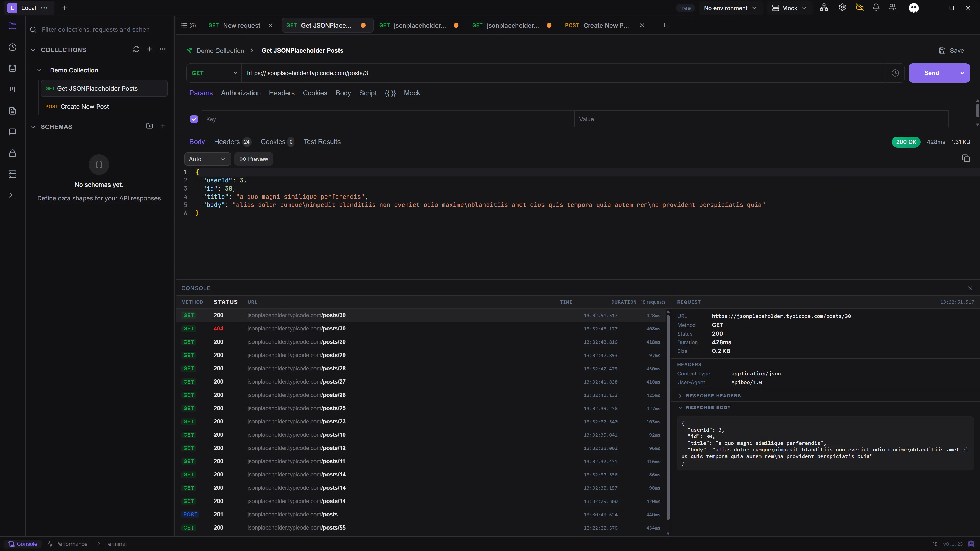This screenshot has width=980, height=551.
Task: Click the params Key input field
Action: pyautogui.click(x=388, y=119)
